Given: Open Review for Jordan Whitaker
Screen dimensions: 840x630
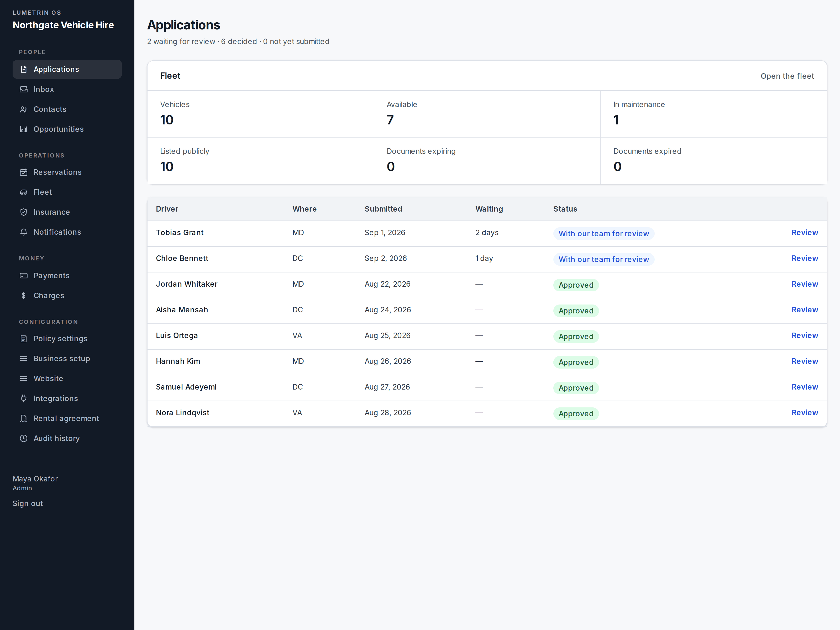Looking at the screenshot, I should [x=805, y=284].
